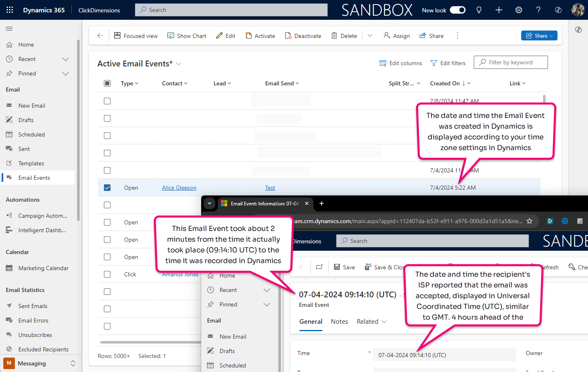Click the Delete trash command

pos(344,36)
